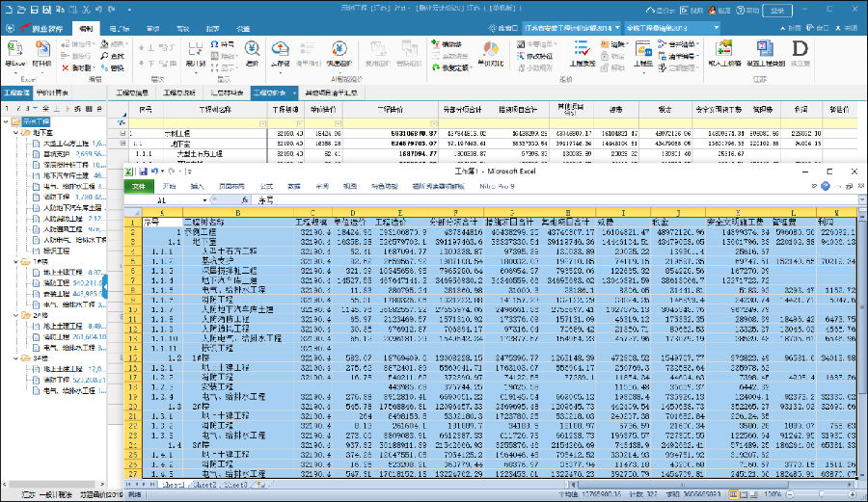868x502 pixels.
Task: Collapse the 地下室 tree folder
Action: coord(16,133)
